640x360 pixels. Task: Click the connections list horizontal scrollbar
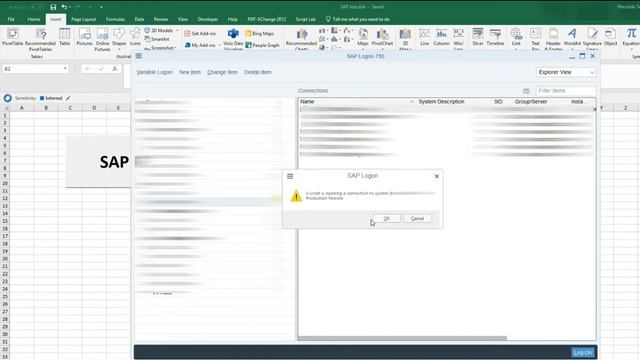click(402, 338)
